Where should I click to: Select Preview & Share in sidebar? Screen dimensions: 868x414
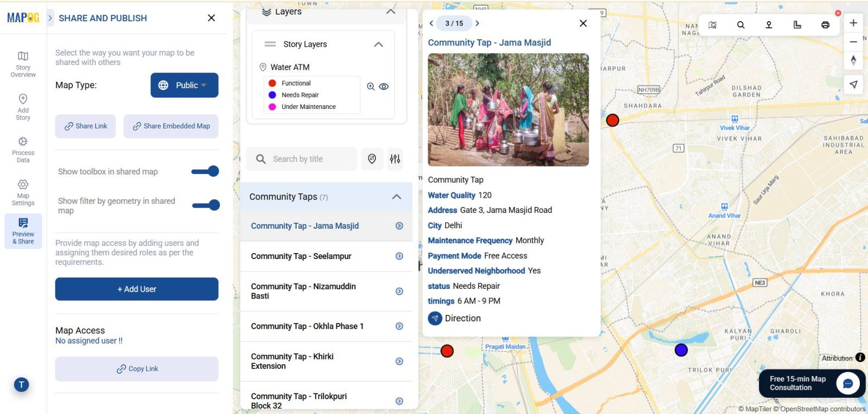click(x=23, y=231)
